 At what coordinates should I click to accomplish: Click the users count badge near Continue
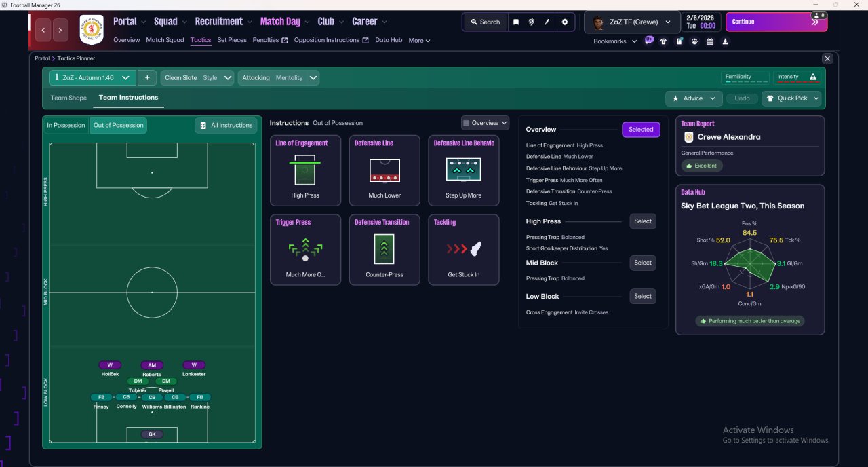point(819,15)
